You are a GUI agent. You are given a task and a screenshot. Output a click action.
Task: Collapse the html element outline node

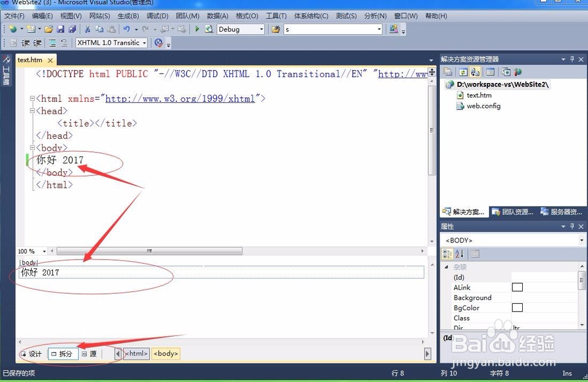(32, 98)
